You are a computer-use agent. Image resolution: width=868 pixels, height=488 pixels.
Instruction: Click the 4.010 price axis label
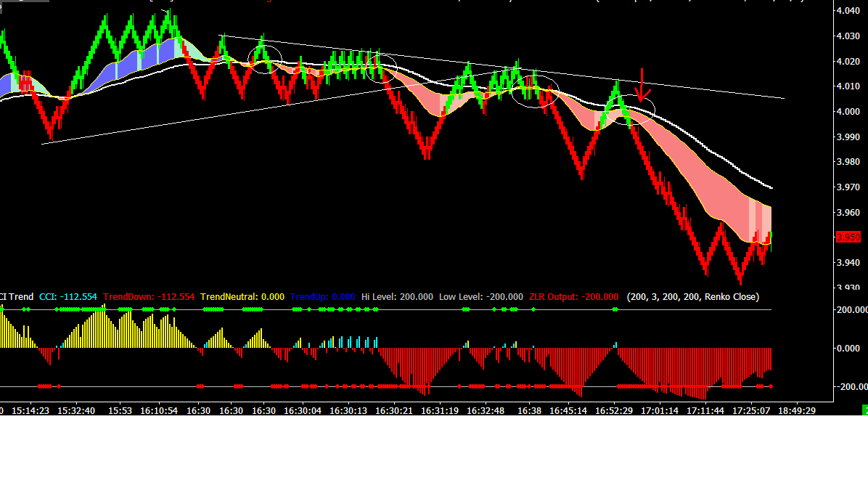848,86
